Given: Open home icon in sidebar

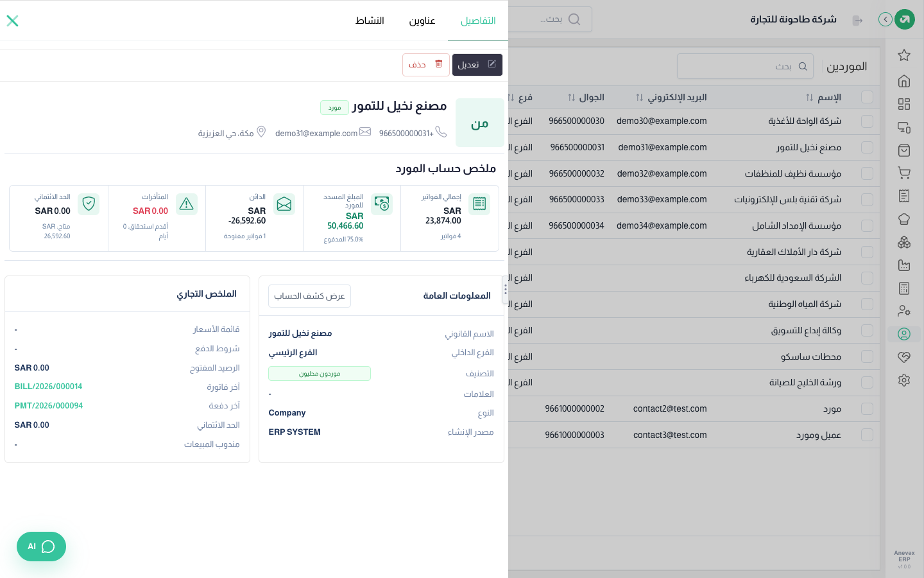Looking at the screenshot, I should [x=904, y=81].
